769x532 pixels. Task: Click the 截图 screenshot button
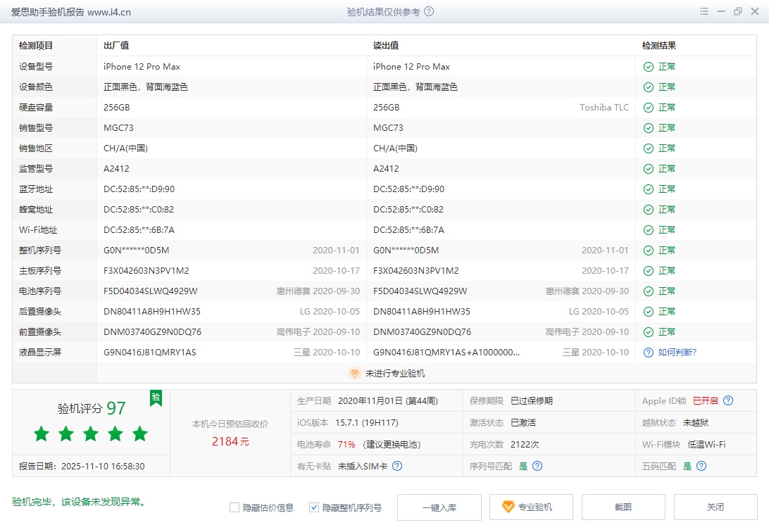pyautogui.click(x=623, y=507)
